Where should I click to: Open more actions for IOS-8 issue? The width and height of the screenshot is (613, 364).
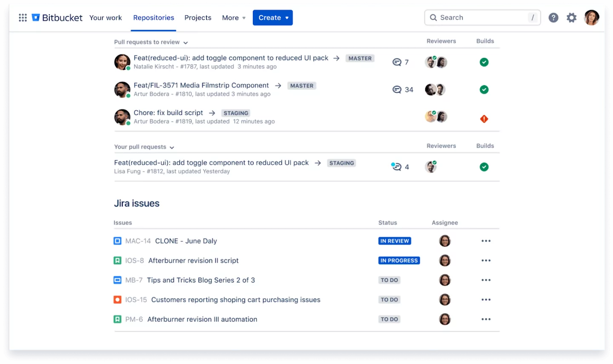(486, 261)
